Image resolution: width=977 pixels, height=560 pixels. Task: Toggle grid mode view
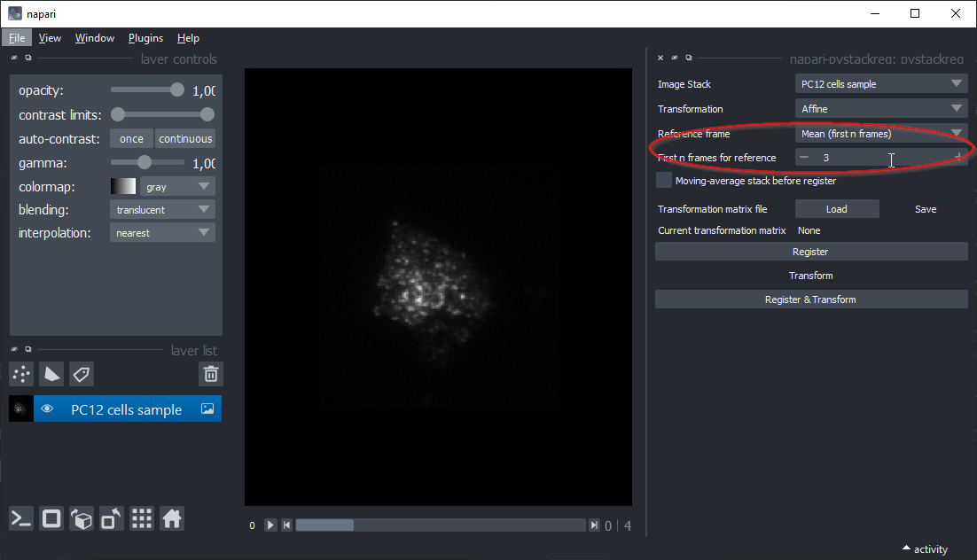[x=142, y=519]
